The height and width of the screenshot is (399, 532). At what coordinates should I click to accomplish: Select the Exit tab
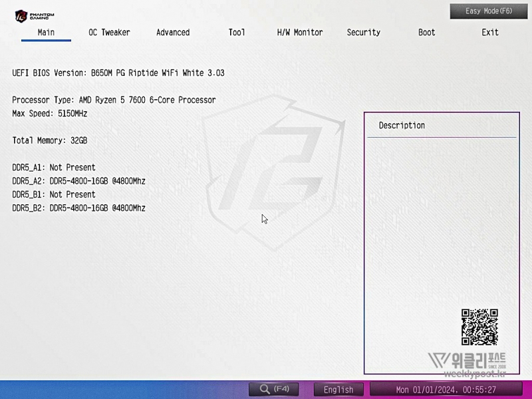490,33
